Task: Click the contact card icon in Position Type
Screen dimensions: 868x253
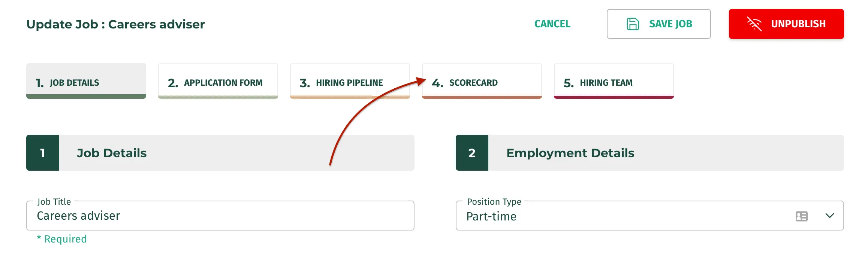Action: pyautogui.click(x=801, y=216)
